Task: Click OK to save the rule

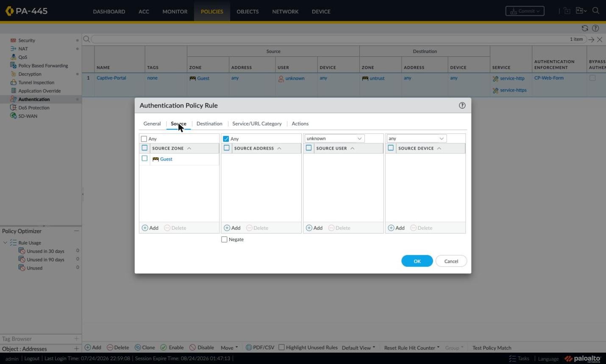Action: (x=417, y=261)
